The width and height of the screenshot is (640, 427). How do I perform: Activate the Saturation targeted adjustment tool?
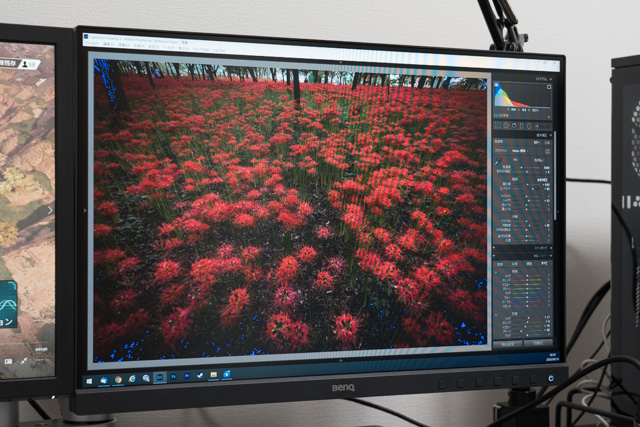496,315
